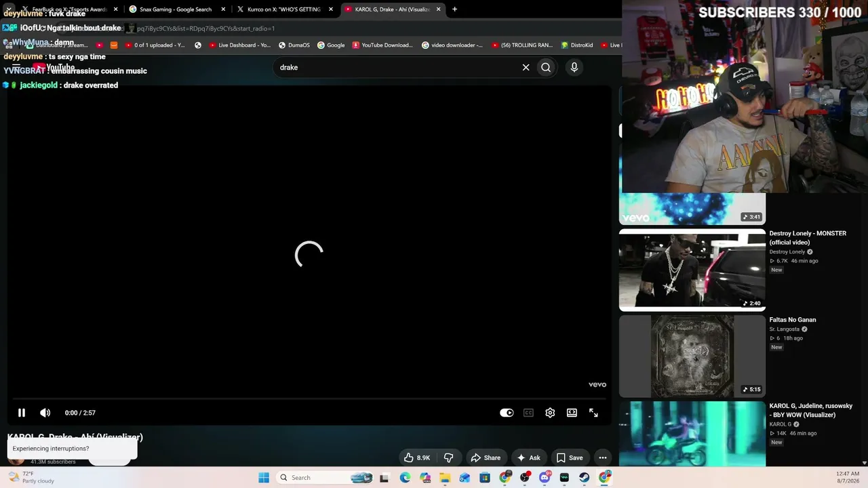Launch Microsoft Edge from taskbar
The image size is (868, 488).
405,478
